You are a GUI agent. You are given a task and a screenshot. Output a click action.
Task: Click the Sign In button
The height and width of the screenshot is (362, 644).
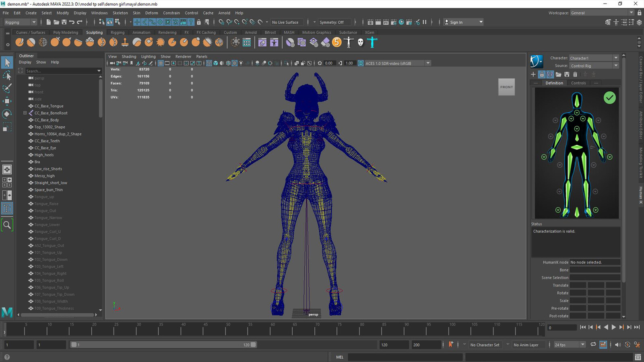point(463,22)
